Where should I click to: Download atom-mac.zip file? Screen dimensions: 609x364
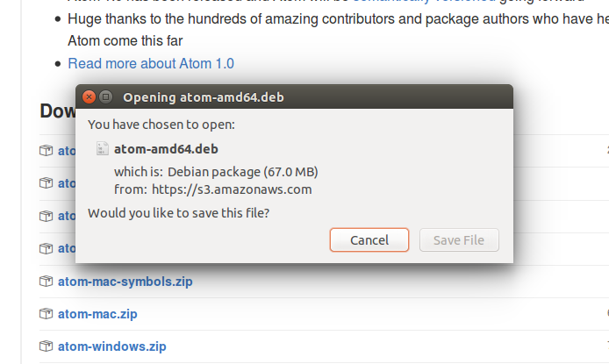pyautogui.click(x=97, y=313)
